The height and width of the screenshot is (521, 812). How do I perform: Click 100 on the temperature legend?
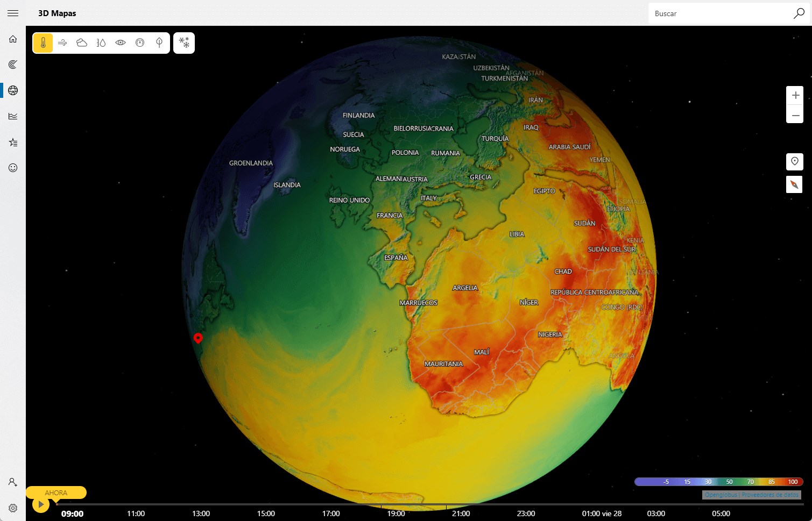(793, 482)
